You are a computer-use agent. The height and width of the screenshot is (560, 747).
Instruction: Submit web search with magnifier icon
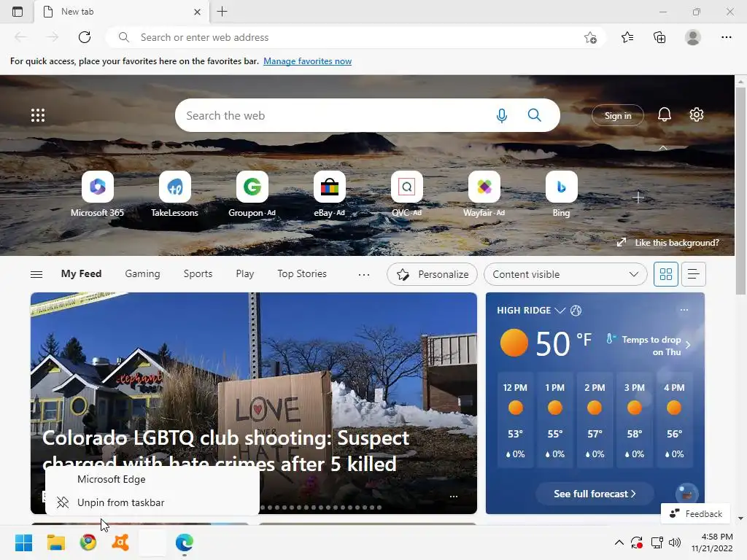pyautogui.click(x=535, y=115)
